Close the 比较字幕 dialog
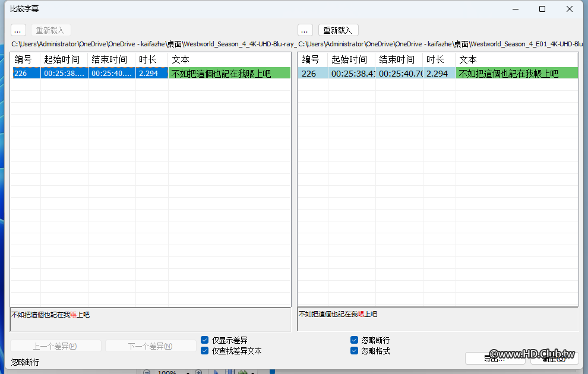Screen dimensions: 588x374 [x=569, y=9]
